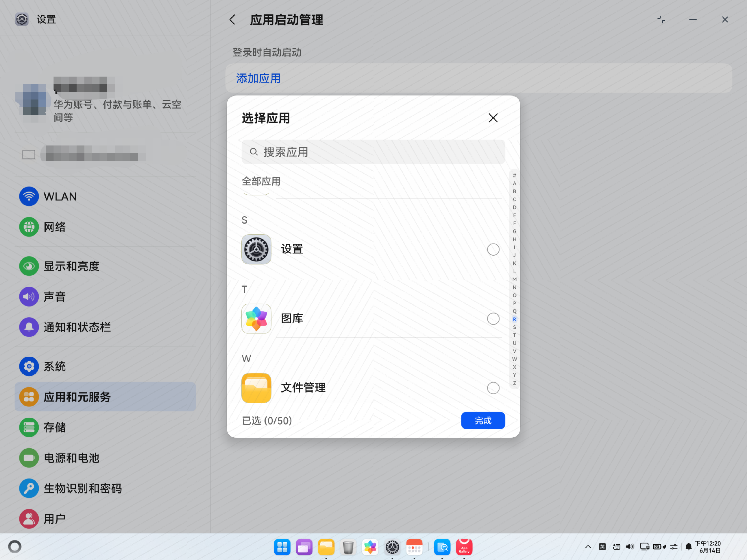The image size is (747, 560).
Task: Open control center sliders icon in tray
Action: point(674,546)
